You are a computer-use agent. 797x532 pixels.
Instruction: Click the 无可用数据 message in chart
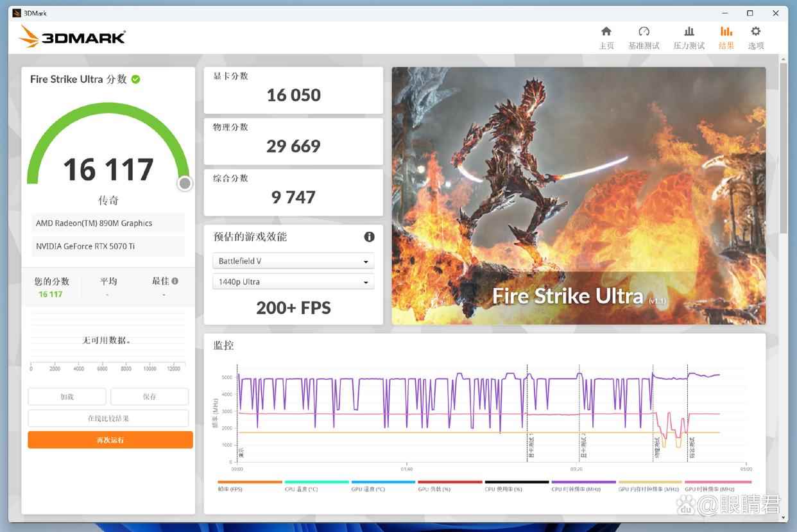pos(107,340)
